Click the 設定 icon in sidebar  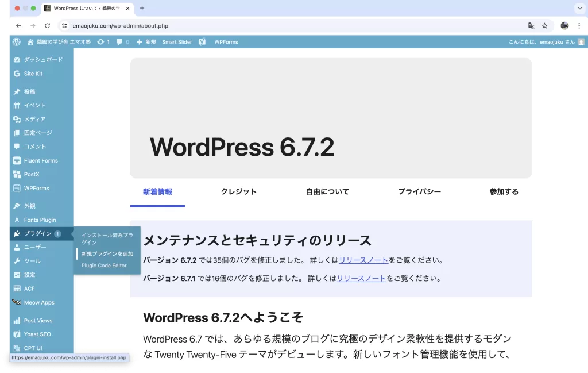coord(17,275)
